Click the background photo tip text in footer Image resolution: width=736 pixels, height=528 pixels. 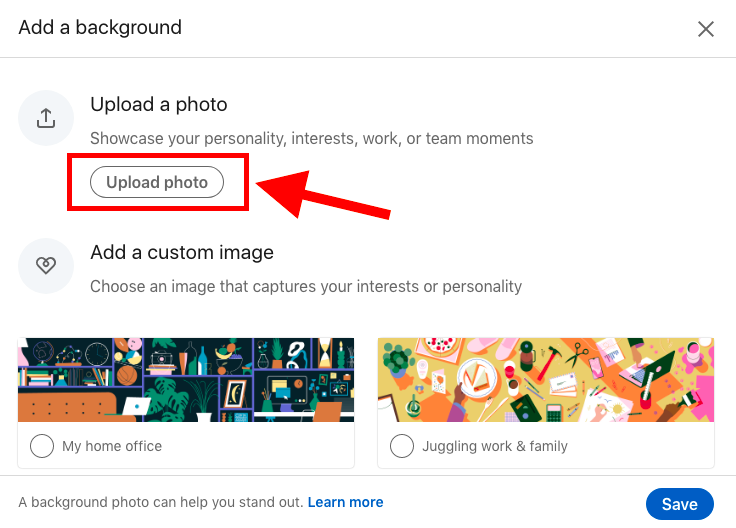coord(160,502)
